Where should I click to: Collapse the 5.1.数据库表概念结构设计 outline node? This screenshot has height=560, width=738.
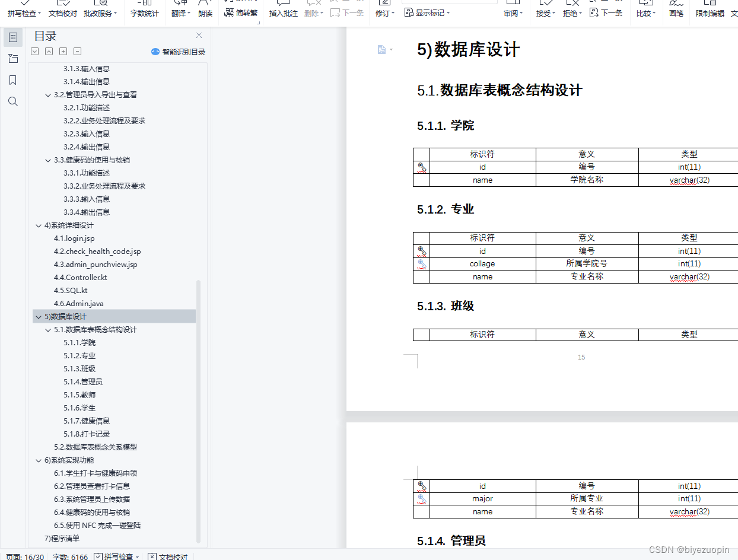[x=48, y=330]
